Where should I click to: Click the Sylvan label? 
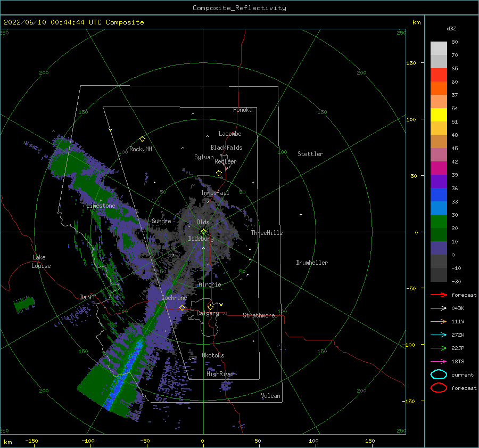[x=204, y=157]
